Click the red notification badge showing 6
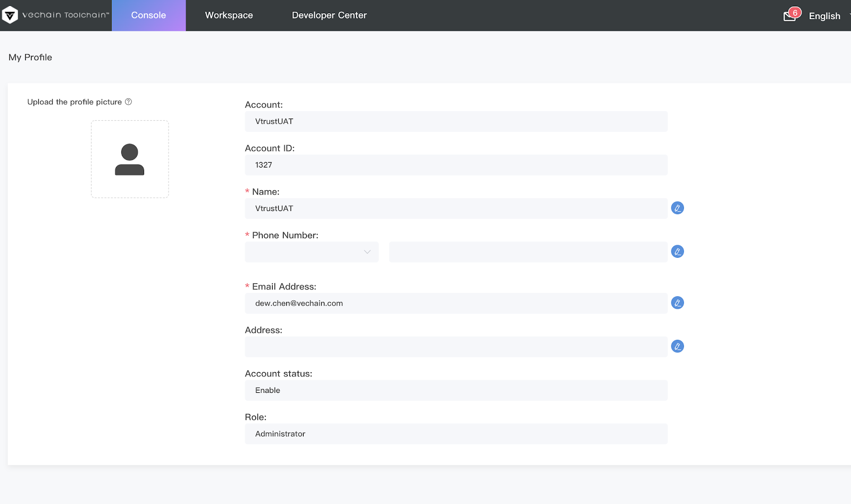 click(x=795, y=13)
